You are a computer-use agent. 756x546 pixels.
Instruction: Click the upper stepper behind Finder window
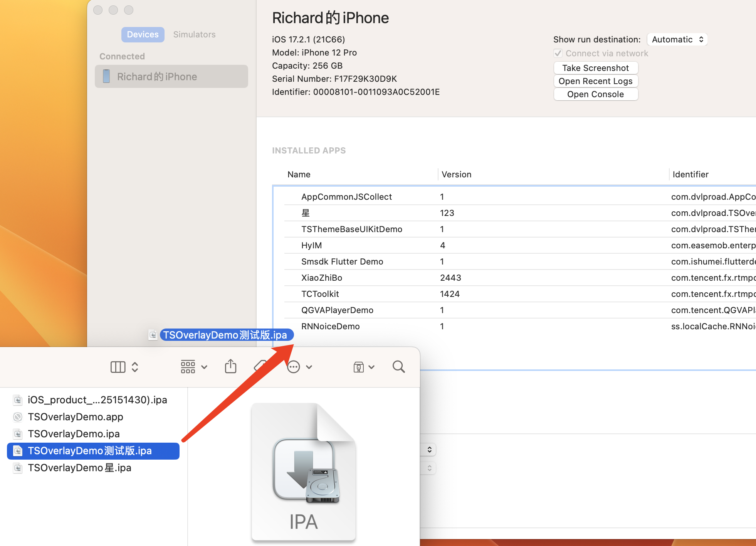[x=429, y=450]
